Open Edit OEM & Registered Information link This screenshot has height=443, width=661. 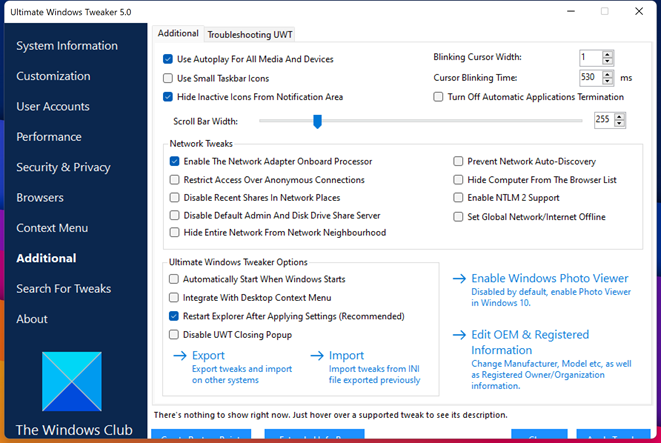pyautogui.click(x=530, y=342)
